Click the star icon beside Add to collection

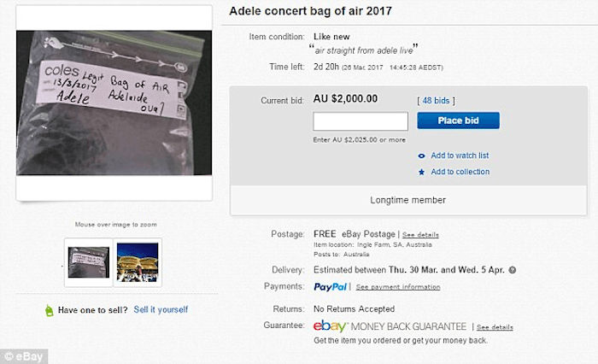[422, 172]
